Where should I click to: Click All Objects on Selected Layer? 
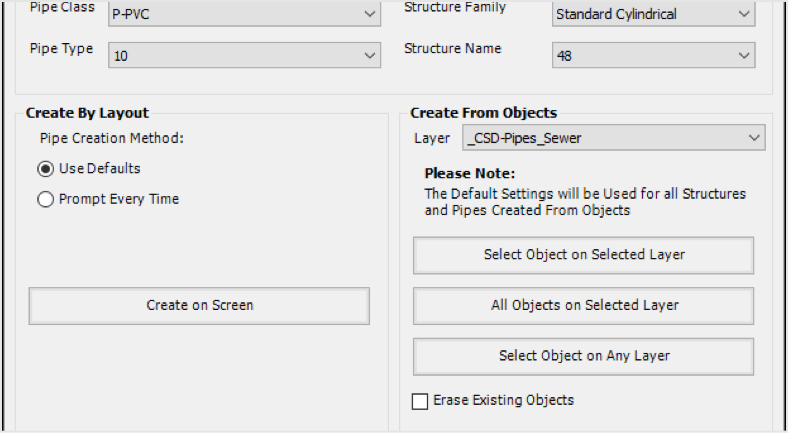point(583,305)
